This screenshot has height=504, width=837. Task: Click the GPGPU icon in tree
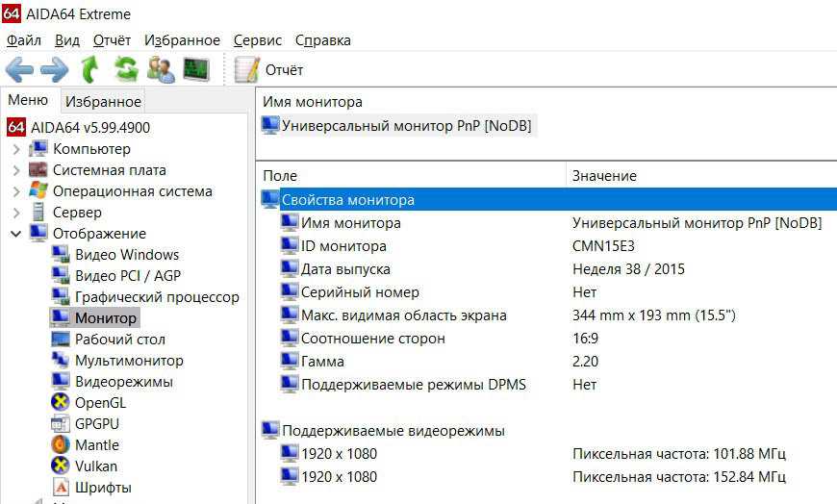point(61,423)
